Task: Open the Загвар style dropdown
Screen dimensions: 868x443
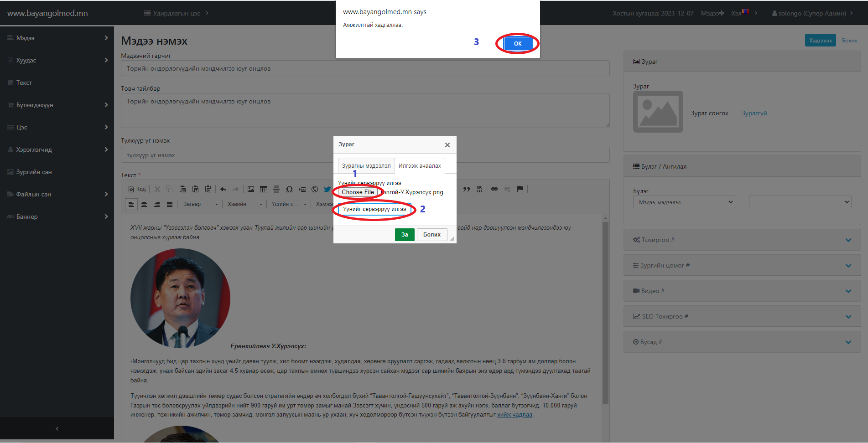Action: point(201,204)
